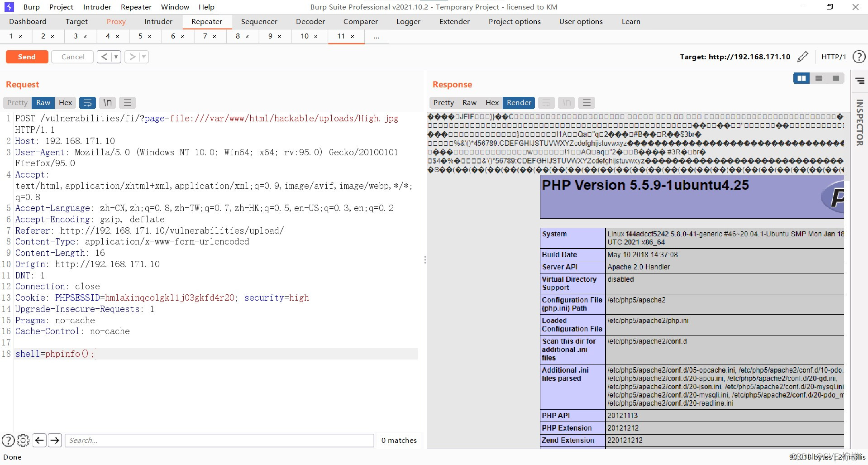Expand the Inspector panel icon

pyautogui.click(x=859, y=81)
